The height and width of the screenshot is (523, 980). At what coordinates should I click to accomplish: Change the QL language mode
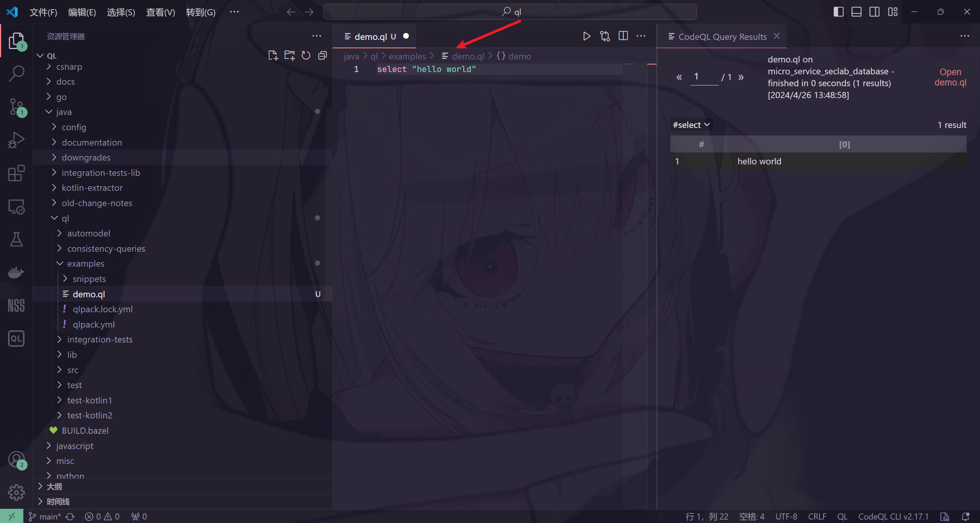(x=842, y=516)
